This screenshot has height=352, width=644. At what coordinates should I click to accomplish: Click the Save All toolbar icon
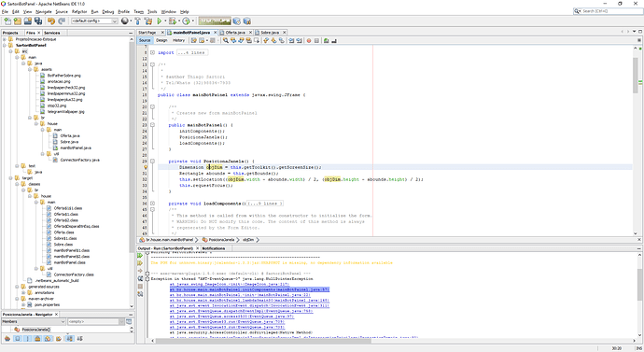38,21
